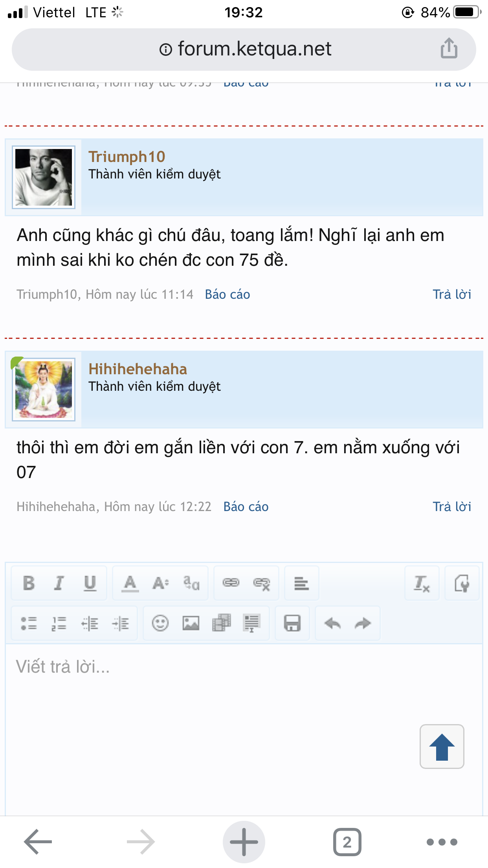Open the browser tabs switcher
The height and width of the screenshot is (868, 488).
[x=347, y=842]
